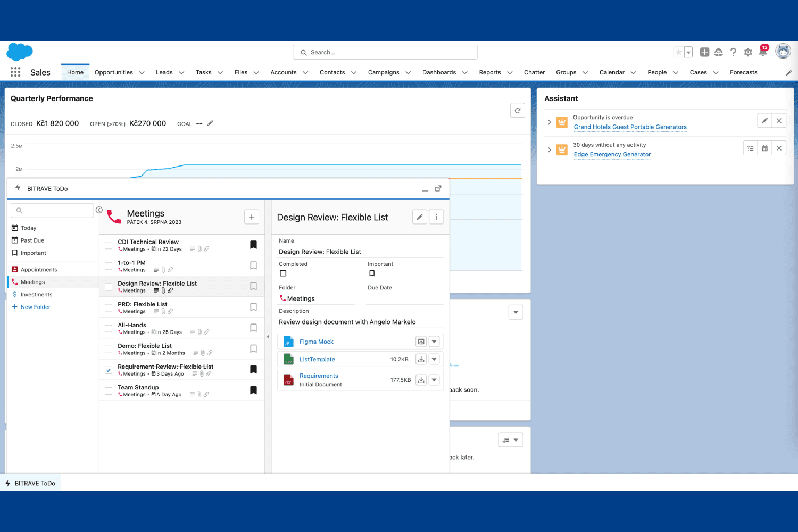Mark 1-to-1 PM as completed
The width and height of the screenshot is (798, 532).
(x=109, y=266)
